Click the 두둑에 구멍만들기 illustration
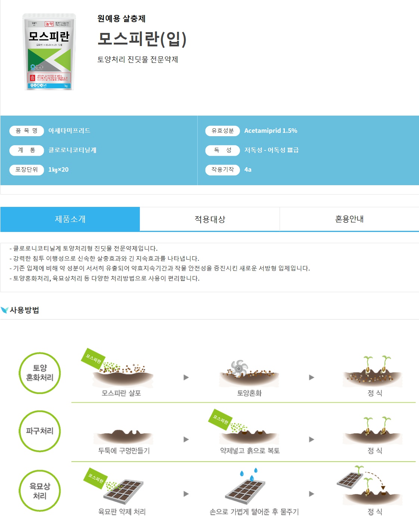 tap(123, 437)
